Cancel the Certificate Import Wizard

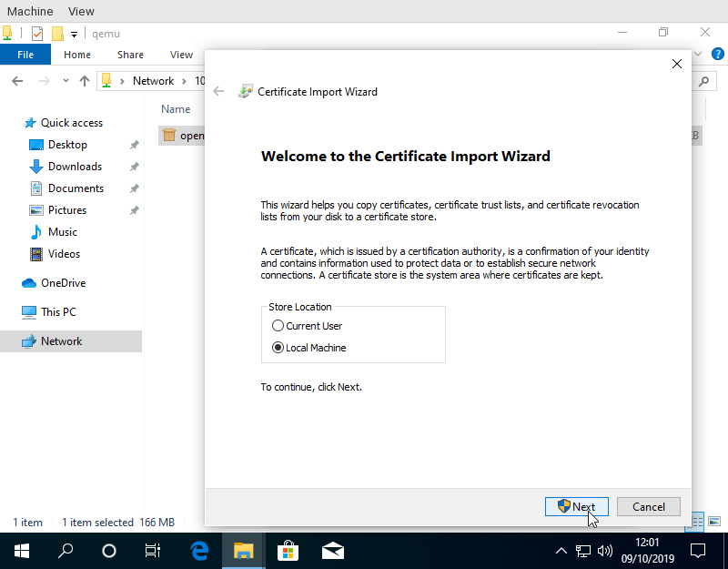(648, 507)
